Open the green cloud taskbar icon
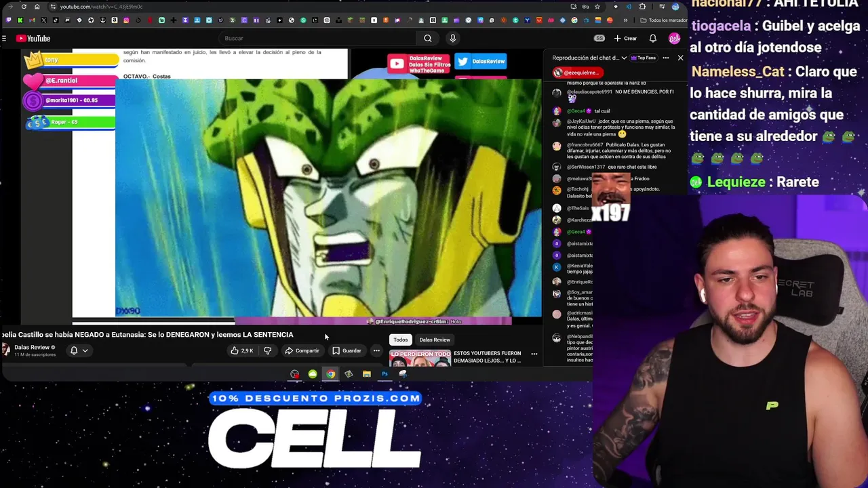 [312, 374]
